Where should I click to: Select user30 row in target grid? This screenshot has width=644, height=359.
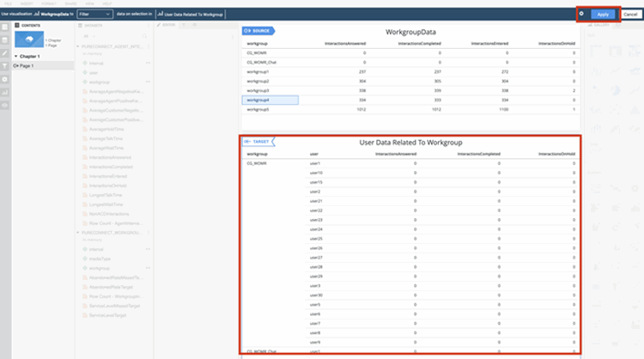click(316, 295)
